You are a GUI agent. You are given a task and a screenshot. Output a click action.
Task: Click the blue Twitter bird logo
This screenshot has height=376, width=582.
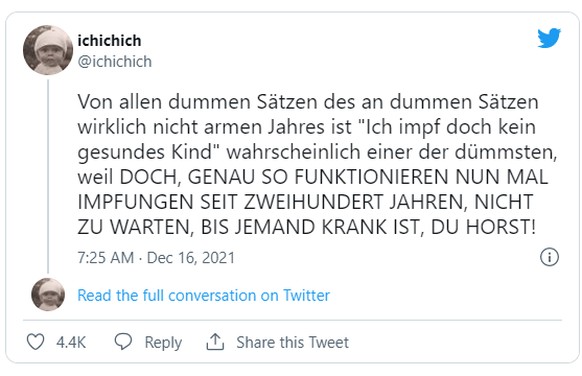(549, 37)
